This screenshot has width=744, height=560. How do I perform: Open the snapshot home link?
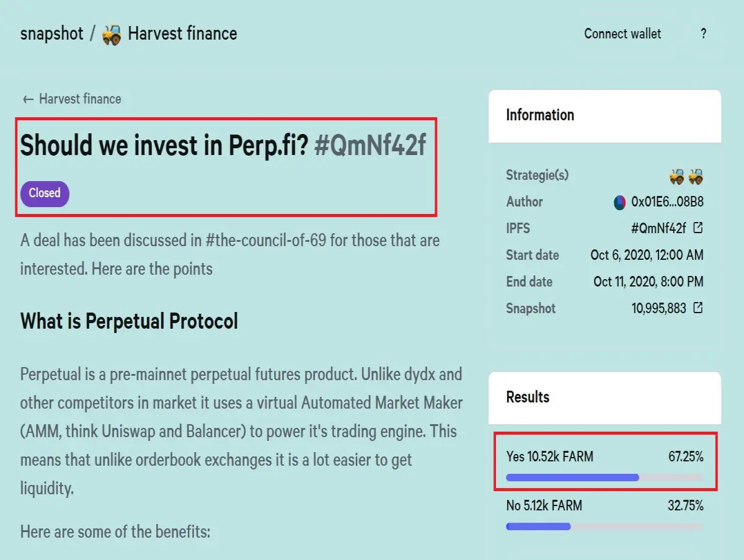pos(51,33)
